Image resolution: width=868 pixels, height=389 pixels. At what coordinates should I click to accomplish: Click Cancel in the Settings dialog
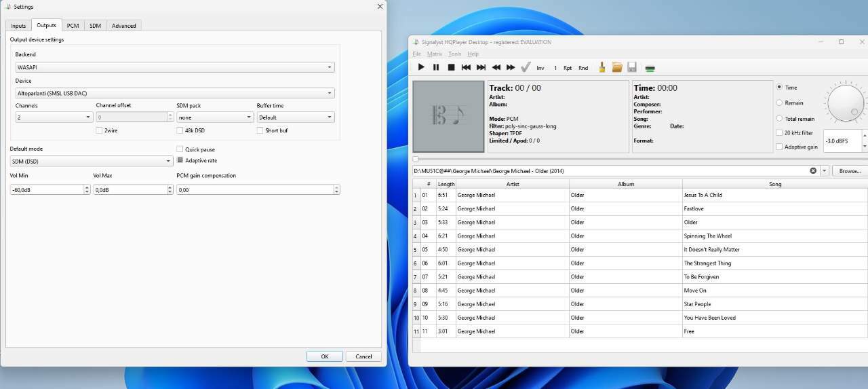coord(363,356)
